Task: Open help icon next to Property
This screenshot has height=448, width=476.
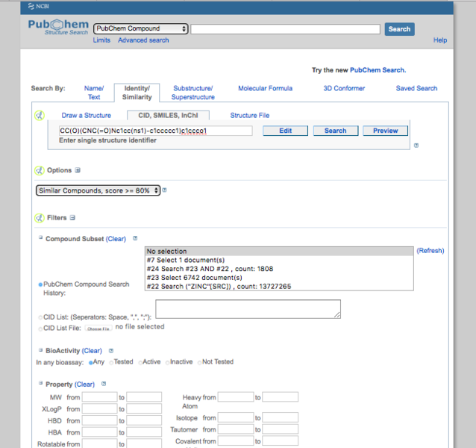Action: pos(104,384)
